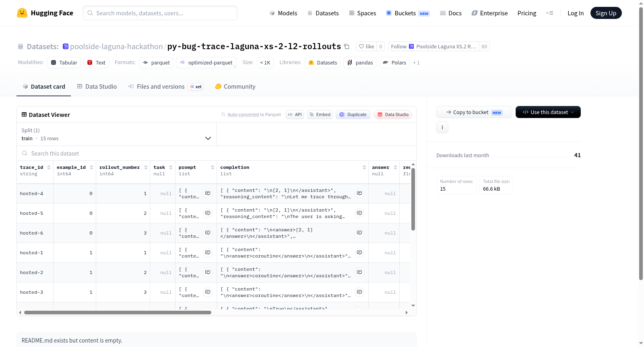The width and height of the screenshot is (644, 347).
Task: Sort by answer column arrows
Action: coord(395,167)
